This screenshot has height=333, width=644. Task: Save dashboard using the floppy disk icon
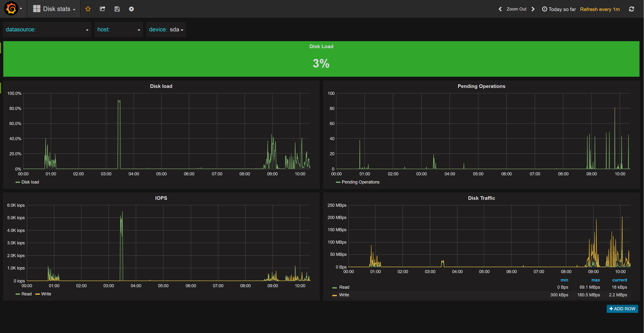pos(117,9)
